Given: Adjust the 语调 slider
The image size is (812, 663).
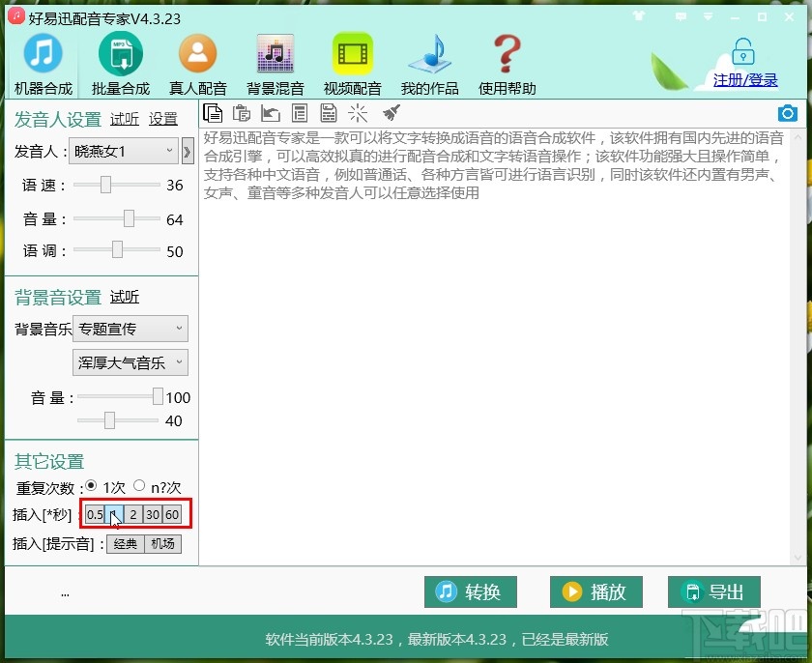Looking at the screenshot, I should tap(117, 249).
